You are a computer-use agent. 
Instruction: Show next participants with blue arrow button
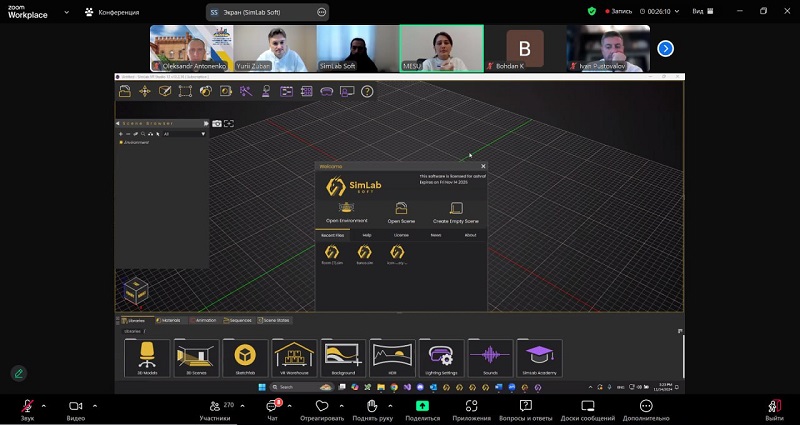point(665,48)
